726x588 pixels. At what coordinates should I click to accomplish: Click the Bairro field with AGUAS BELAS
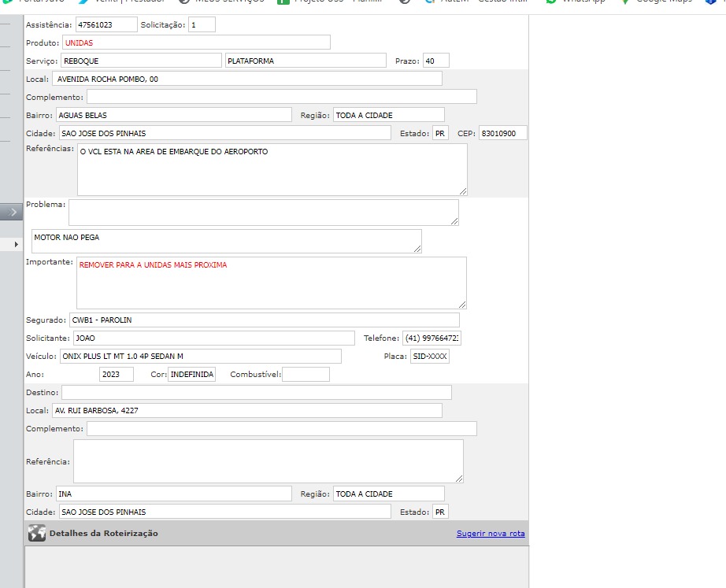click(x=174, y=115)
